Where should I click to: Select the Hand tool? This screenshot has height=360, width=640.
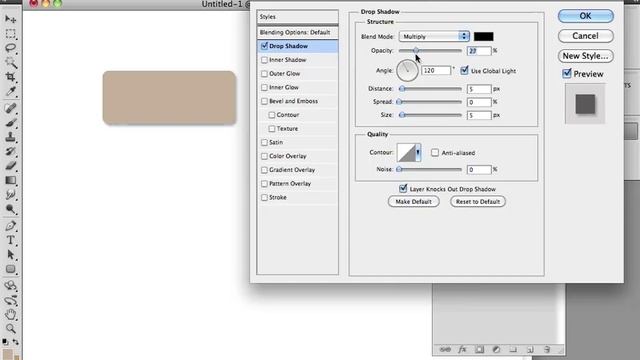(x=11, y=314)
